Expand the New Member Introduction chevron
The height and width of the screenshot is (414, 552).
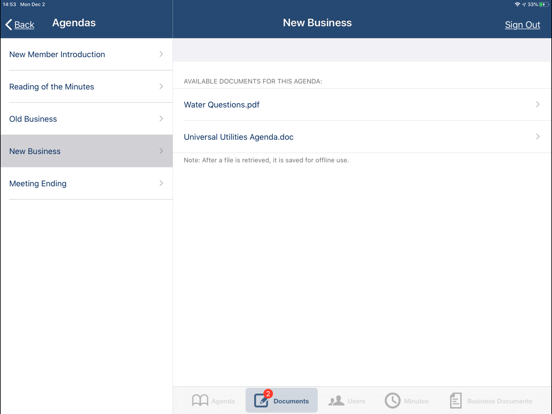click(x=161, y=54)
